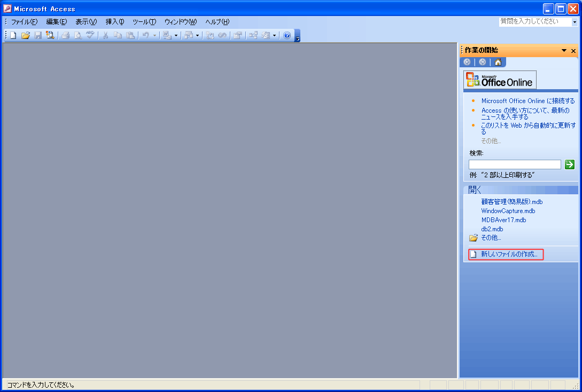
Task: Click the blue Help question mark icon
Action: coord(287,35)
